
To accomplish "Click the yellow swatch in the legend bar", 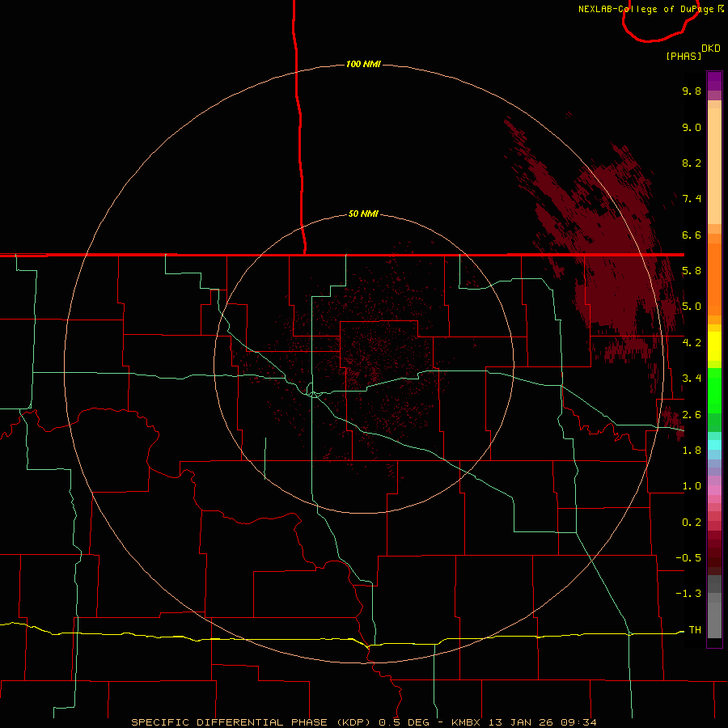I will tap(714, 346).
